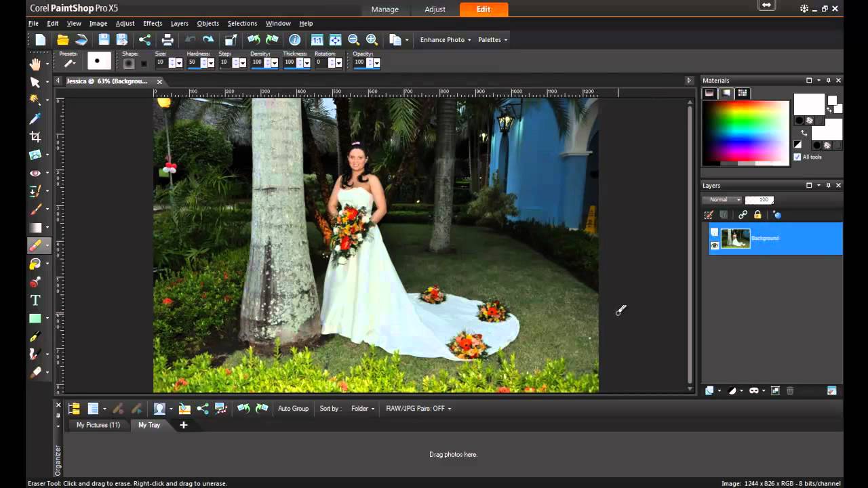Viewport: 868px width, 488px height.
Task: Select the Eraser tool in toolbox
Action: point(35,245)
